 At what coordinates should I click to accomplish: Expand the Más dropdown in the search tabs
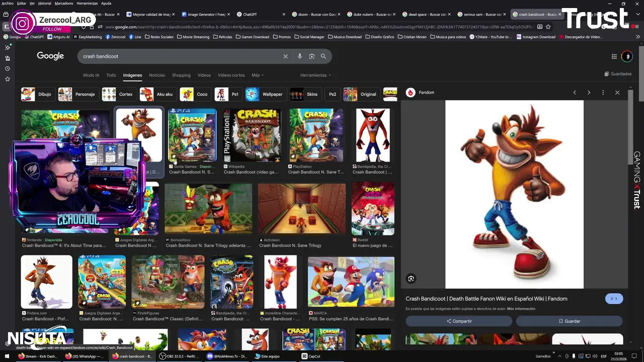coord(258,75)
